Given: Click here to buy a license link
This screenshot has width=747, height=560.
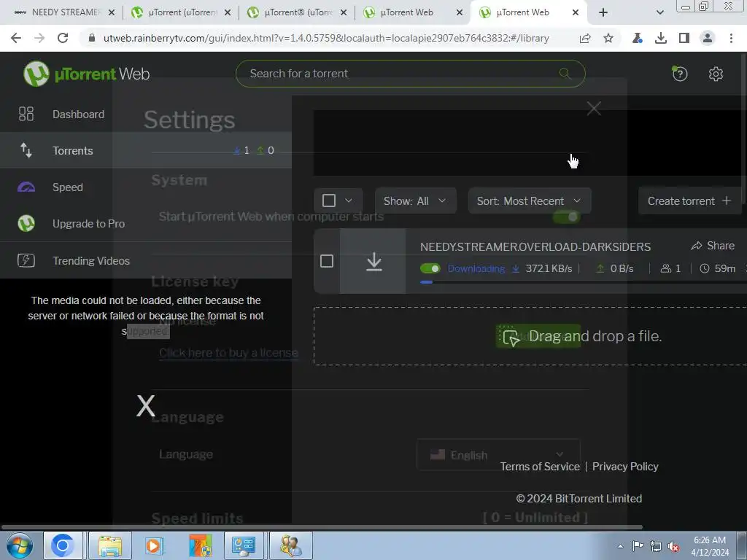Looking at the screenshot, I should point(228,353).
